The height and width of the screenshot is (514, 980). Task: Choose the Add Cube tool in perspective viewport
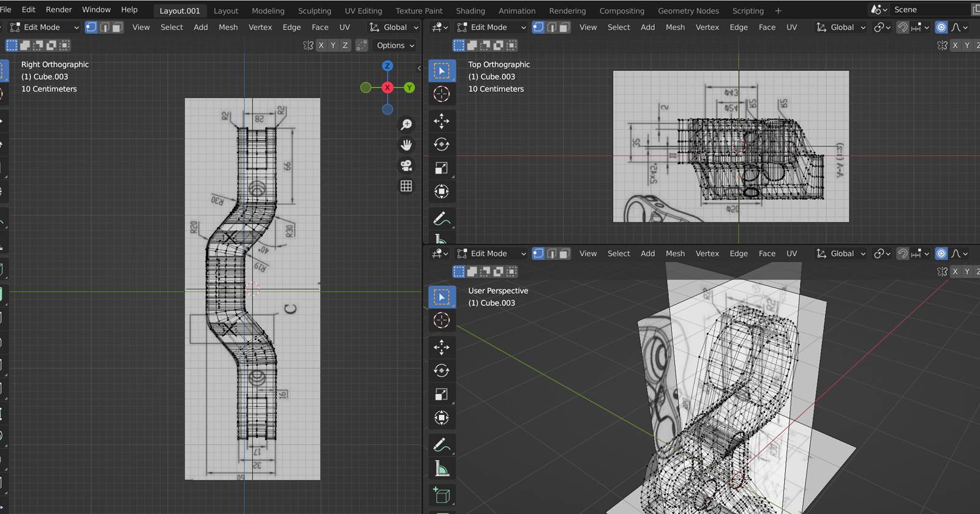click(441, 494)
